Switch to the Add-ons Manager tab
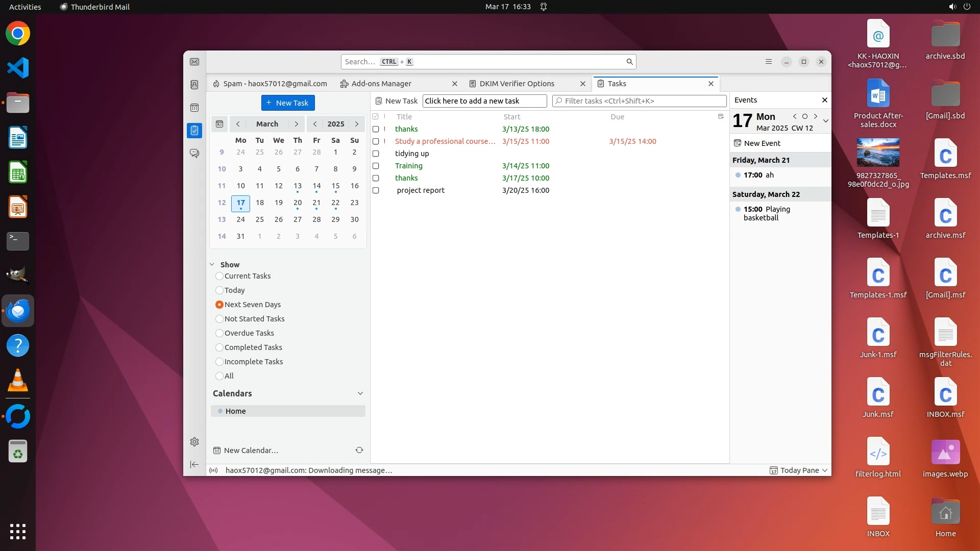Screen dimensions: 980x551 pyautogui.click(x=381, y=84)
